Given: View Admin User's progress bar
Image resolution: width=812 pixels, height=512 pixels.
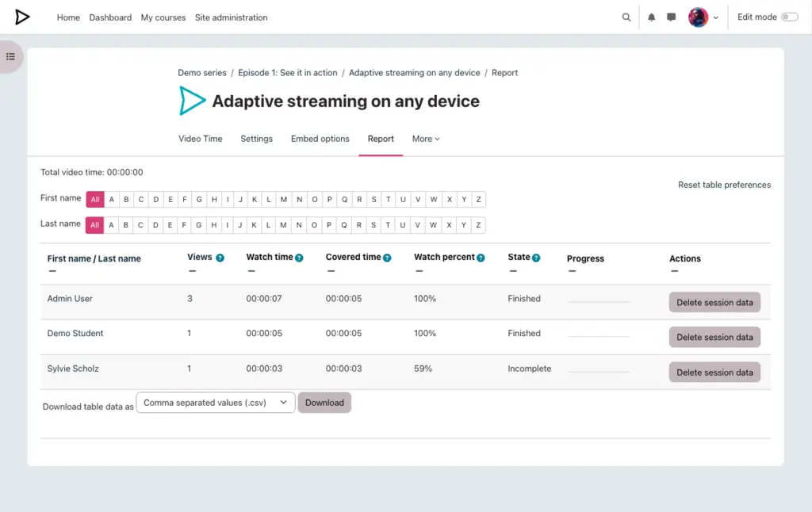Looking at the screenshot, I should [x=598, y=301].
